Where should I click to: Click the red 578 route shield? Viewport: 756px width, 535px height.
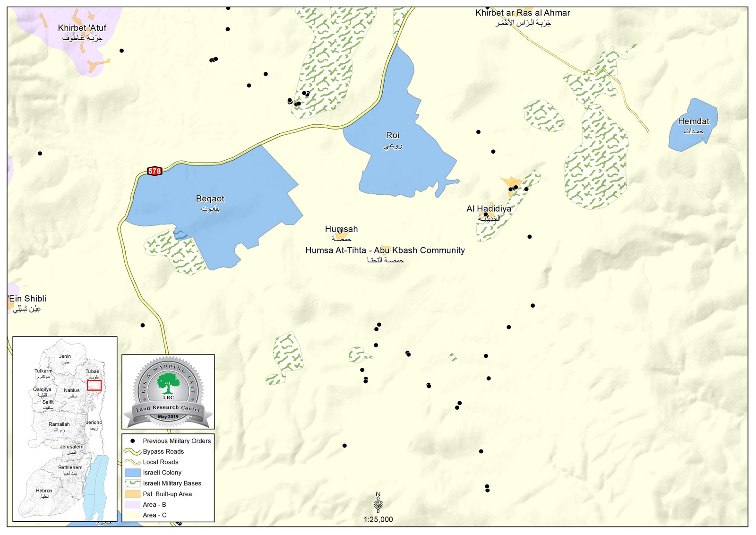pyautogui.click(x=155, y=171)
